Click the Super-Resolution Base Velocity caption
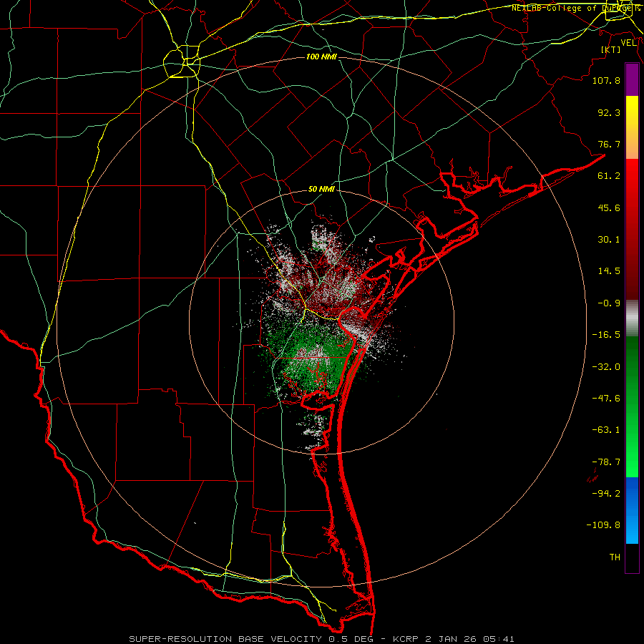 321,639
